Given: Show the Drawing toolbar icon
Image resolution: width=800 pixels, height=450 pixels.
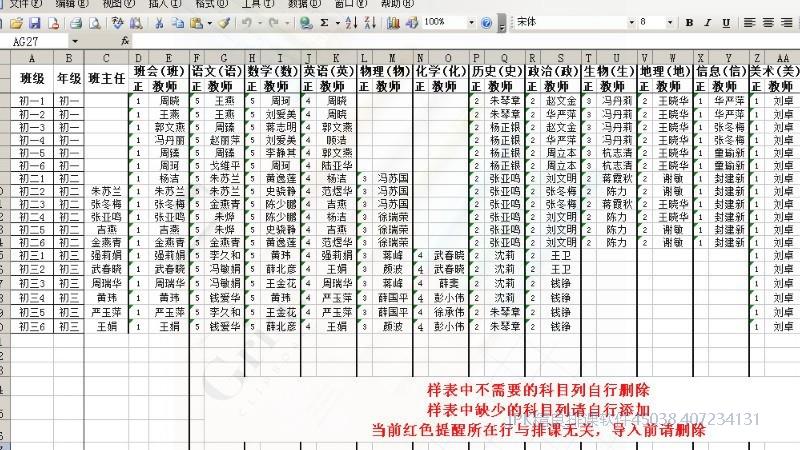Looking at the screenshot, I should (x=412, y=23).
